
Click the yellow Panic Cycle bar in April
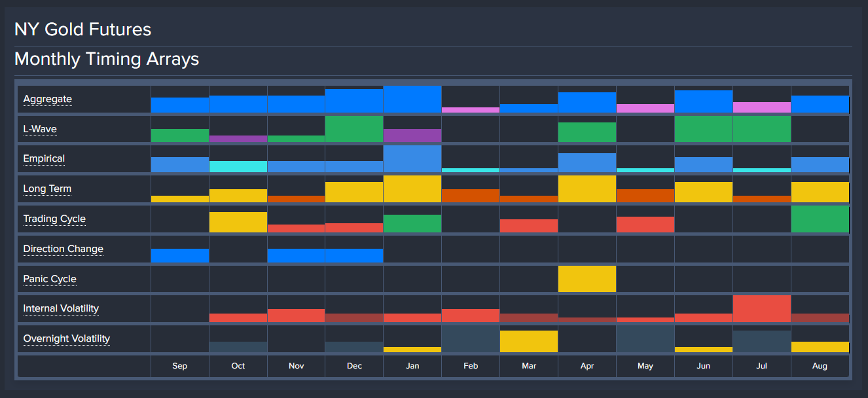click(587, 279)
